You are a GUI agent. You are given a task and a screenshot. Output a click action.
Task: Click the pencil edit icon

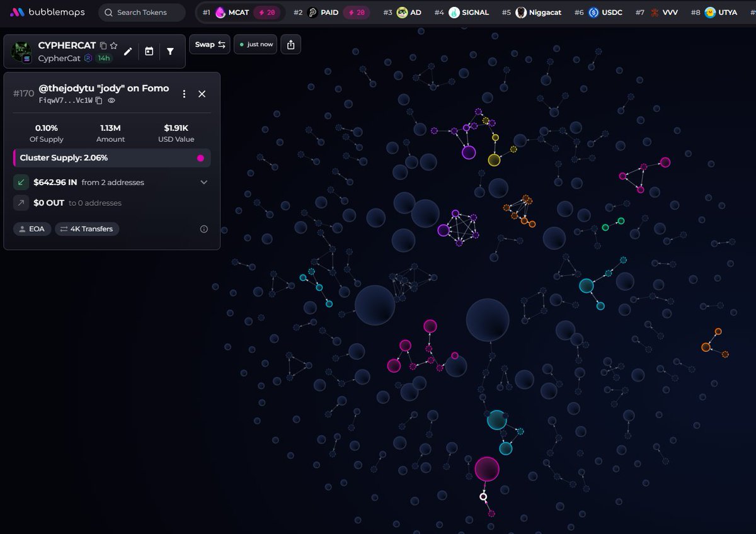pyautogui.click(x=128, y=52)
